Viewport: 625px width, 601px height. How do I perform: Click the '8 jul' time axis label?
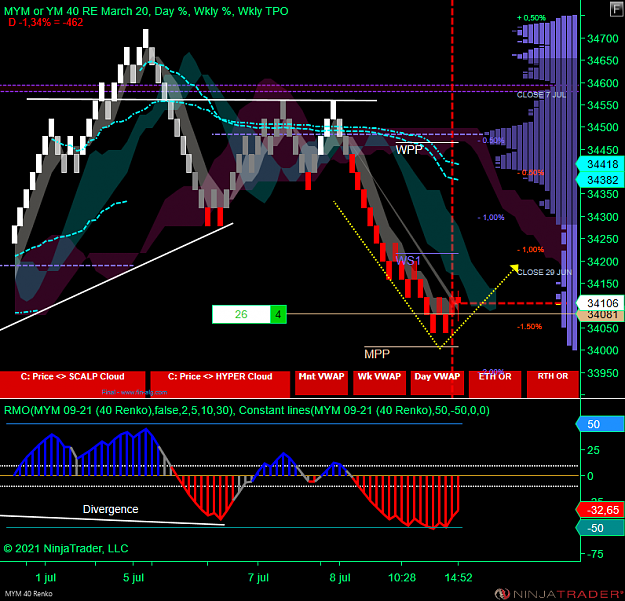coord(340,577)
